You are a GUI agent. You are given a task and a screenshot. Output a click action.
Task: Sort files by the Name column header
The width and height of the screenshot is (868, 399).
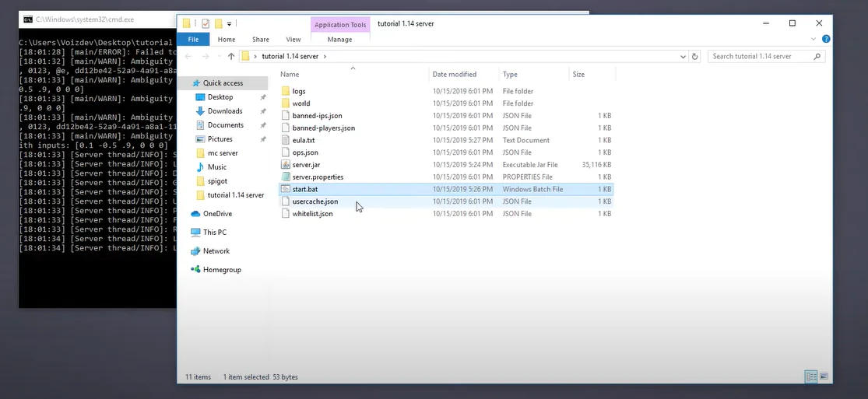click(x=290, y=75)
